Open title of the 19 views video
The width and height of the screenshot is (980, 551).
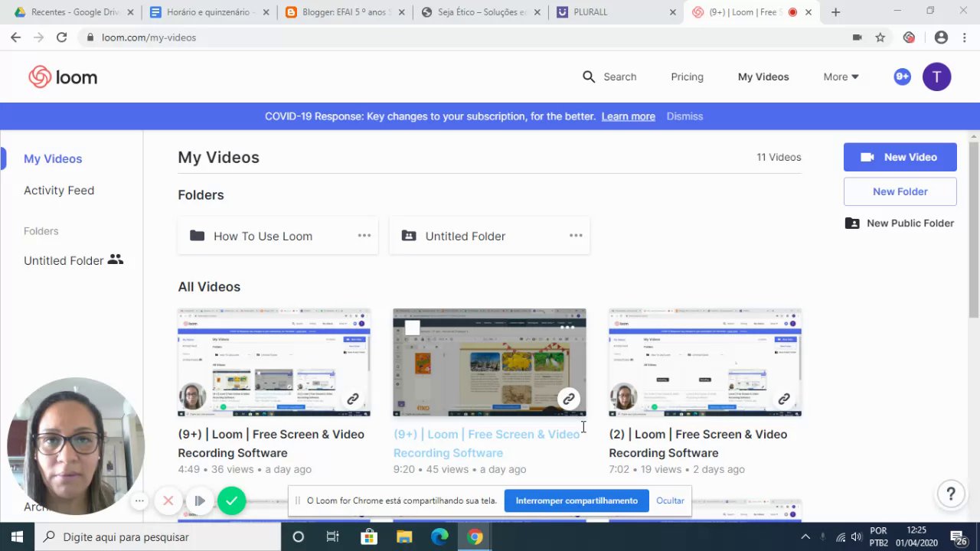coord(698,443)
